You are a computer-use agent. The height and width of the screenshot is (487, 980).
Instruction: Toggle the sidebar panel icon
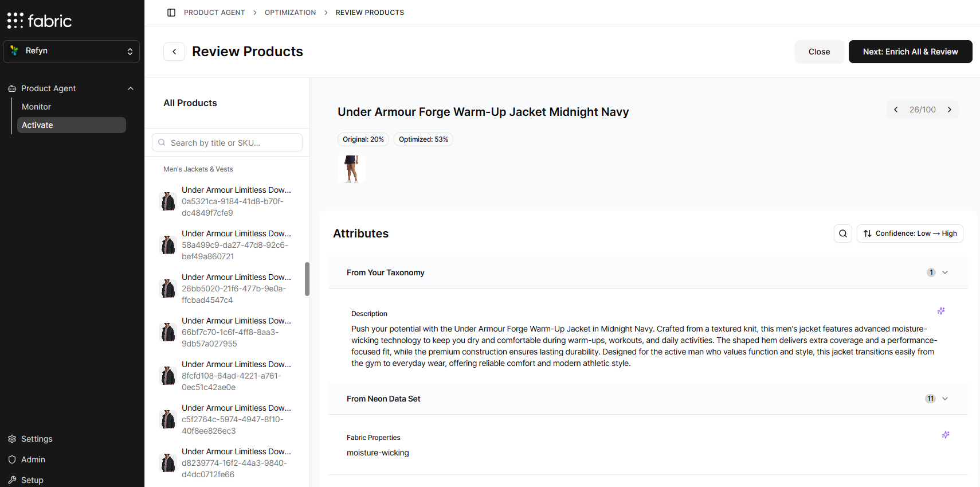[171, 13]
